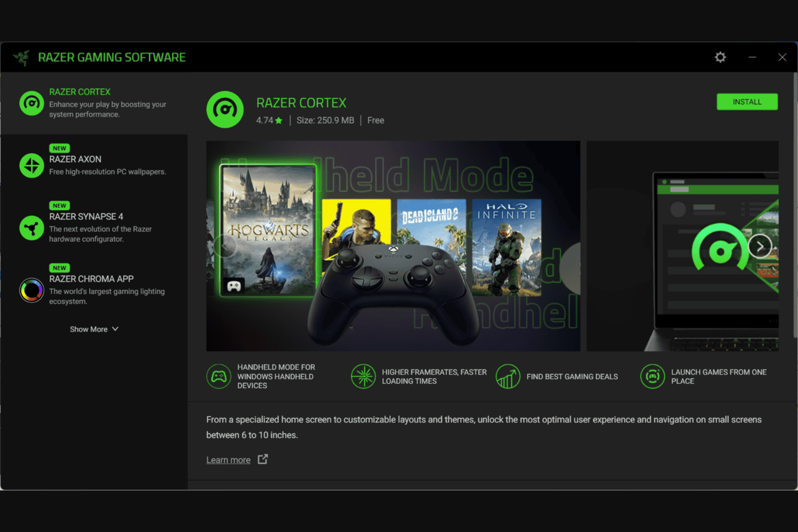798x532 pixels.
Task: Click the 4.74 rating value
Action: (264, 121)
